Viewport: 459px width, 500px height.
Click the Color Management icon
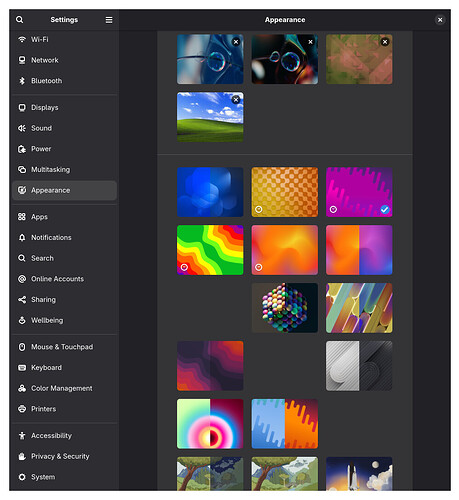(22, 388)
